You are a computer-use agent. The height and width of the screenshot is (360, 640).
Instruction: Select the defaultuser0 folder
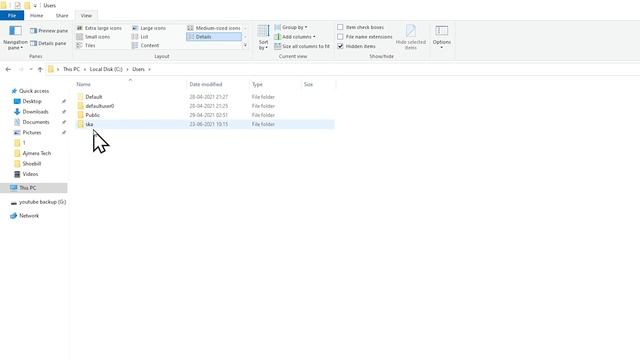[100, 106]
